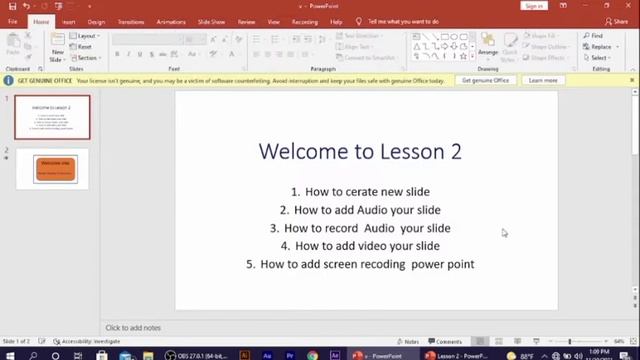Start slide show from beginning quick-access icon
Viewport: 640px width, 360px height.
click(x=59, y=6)
